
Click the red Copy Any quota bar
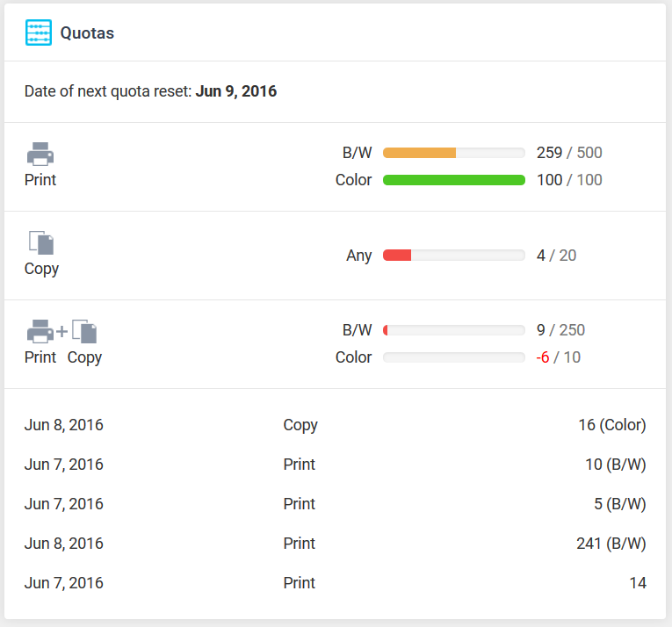453,256
